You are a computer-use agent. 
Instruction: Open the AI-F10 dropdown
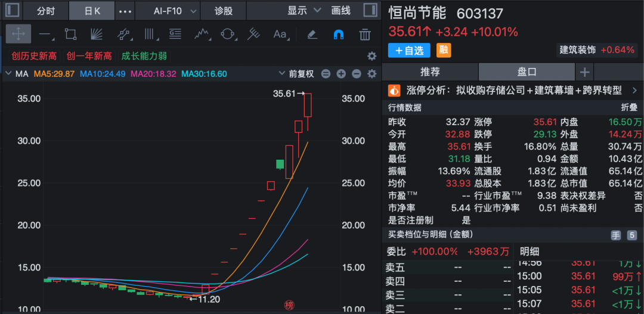(x=168, y=11)
